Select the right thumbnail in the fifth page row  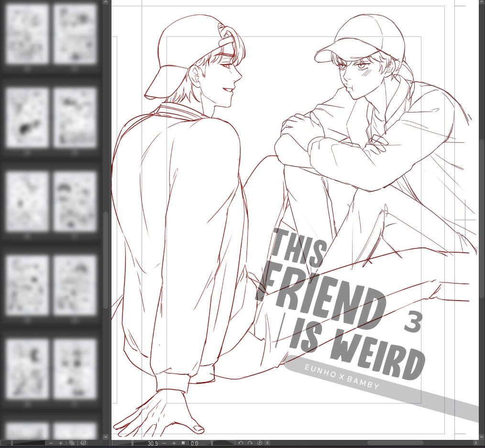[75, 369]
